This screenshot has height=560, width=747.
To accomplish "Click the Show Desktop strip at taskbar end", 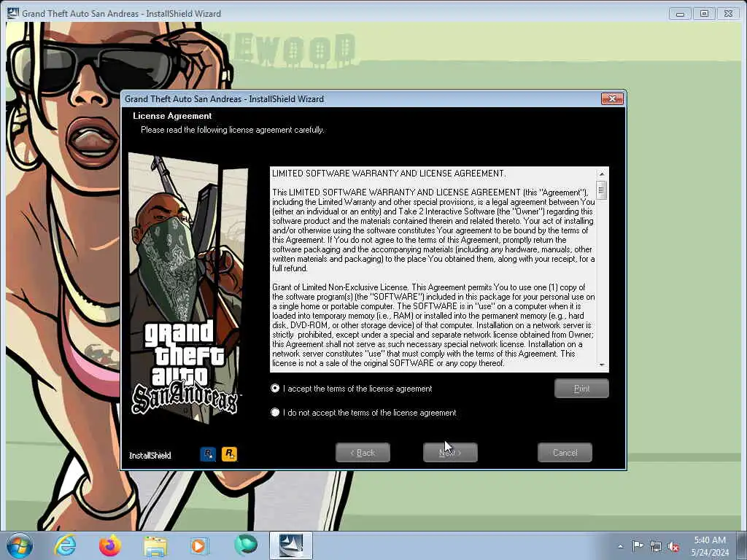I will (x=742, y=545).
